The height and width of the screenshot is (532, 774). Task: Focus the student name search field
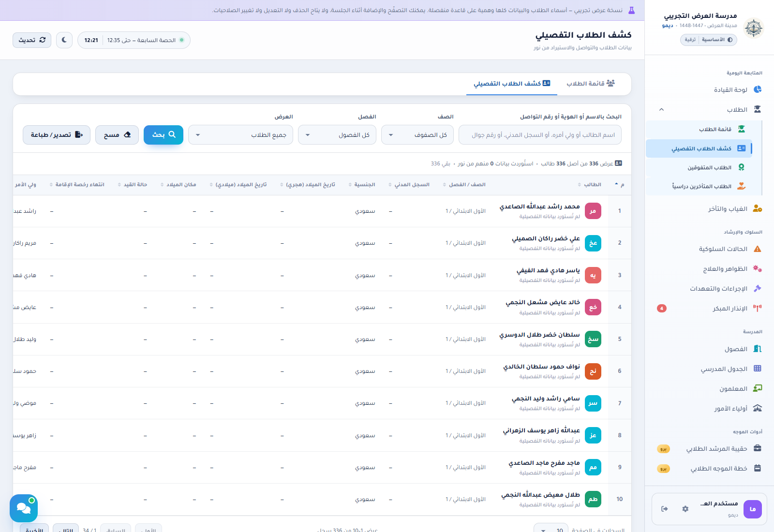tap(540, 135)
